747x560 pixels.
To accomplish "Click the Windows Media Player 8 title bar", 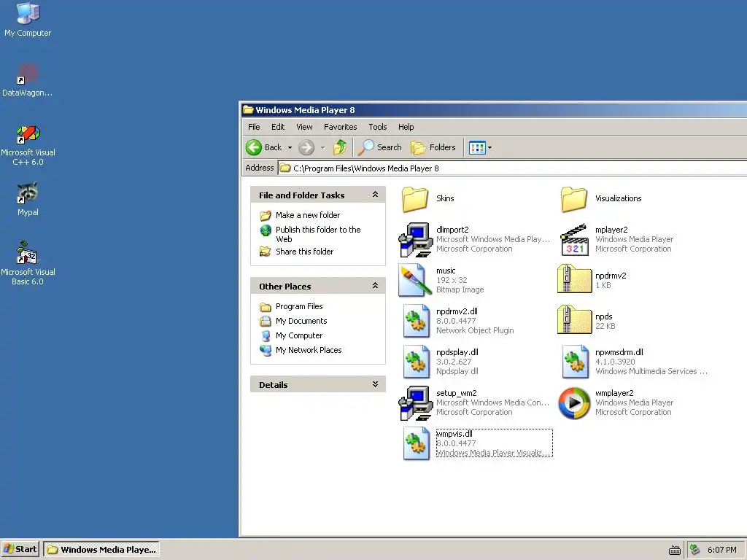I will [x=494, y=110].
